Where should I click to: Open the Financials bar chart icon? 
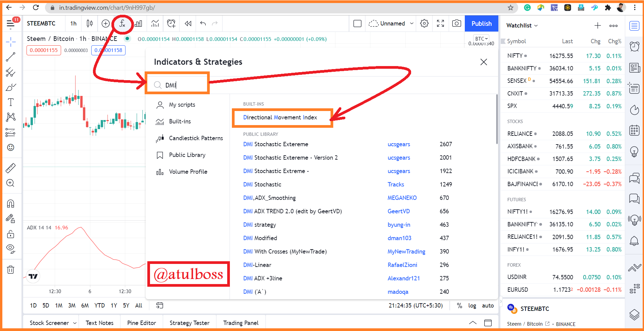138,23
